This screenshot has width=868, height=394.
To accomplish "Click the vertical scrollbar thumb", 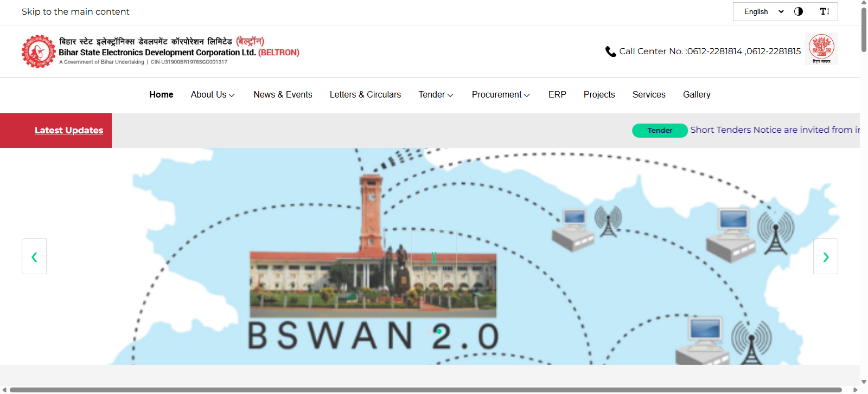I will click(864, 30).
